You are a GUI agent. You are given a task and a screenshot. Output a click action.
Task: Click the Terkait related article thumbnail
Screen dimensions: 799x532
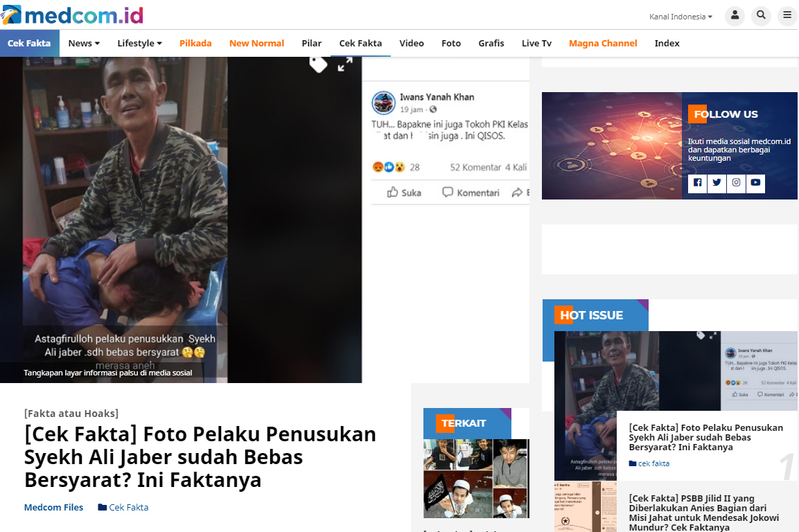(477, 479)
